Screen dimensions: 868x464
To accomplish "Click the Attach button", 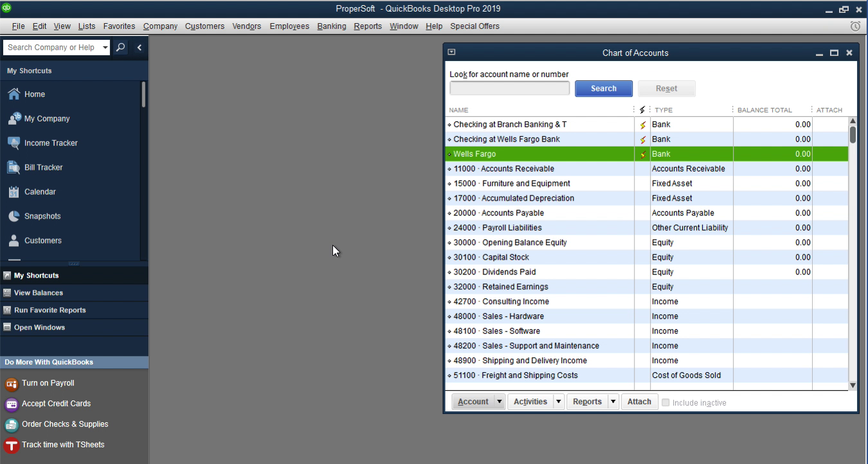I will tap(639, 402).
